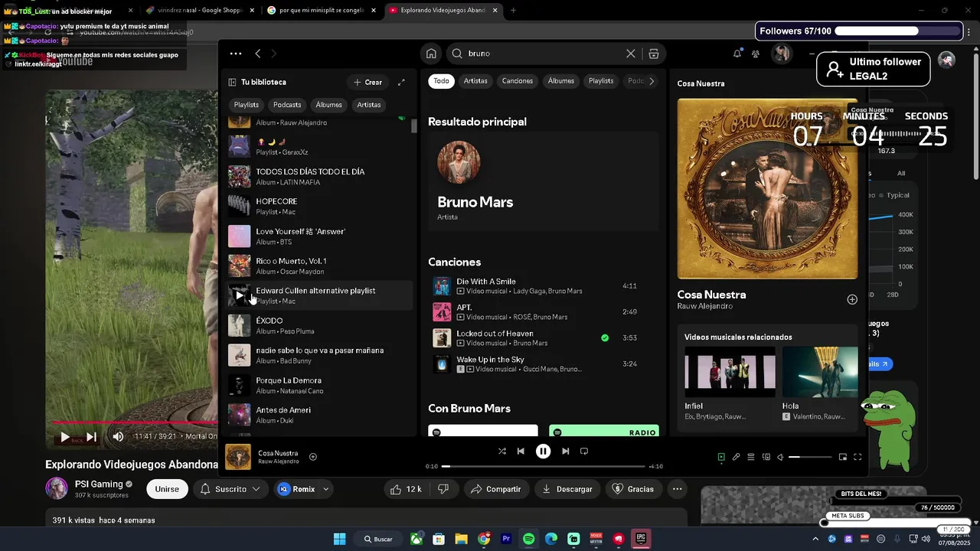
Task: Add current song to liked from player bar
Action: point(312,457)
